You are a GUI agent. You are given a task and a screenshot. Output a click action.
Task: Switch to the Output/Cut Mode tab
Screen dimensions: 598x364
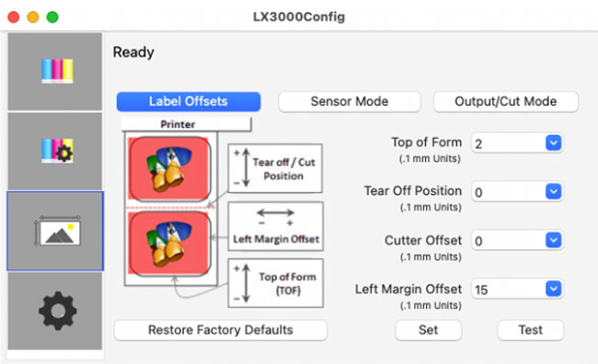tap(506, 101)
